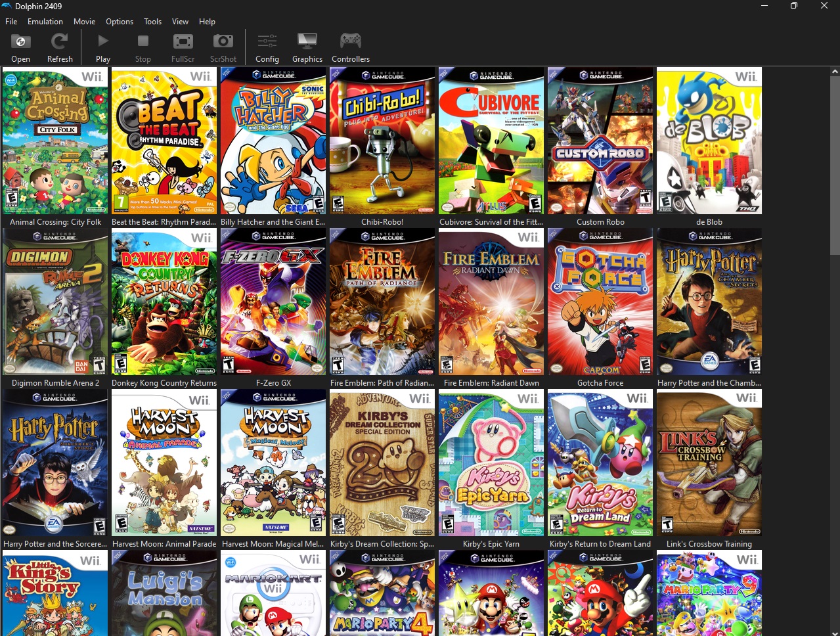Viewport: 840px width, 636px height.
Task: Start emulation with the Play button
Action: [103, 42]
